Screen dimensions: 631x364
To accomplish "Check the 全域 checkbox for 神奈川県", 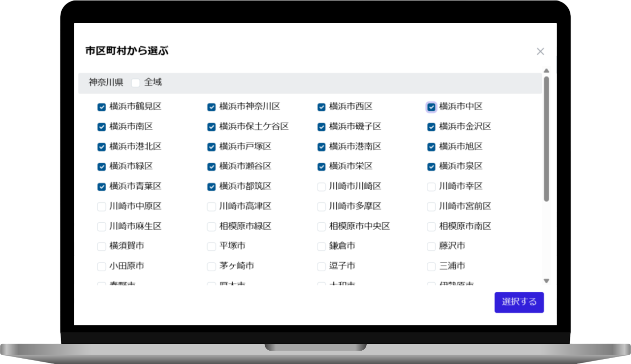I will (x=136, y=83).
